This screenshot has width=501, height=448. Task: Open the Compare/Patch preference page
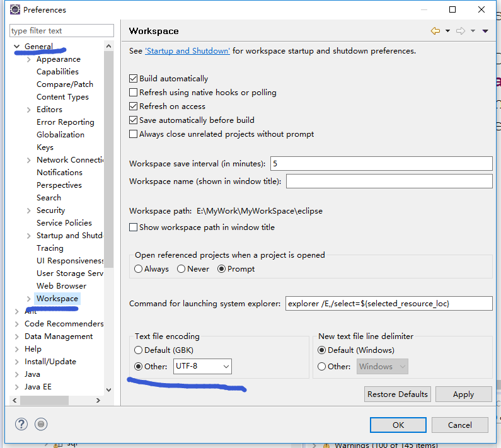pos(65,84)
